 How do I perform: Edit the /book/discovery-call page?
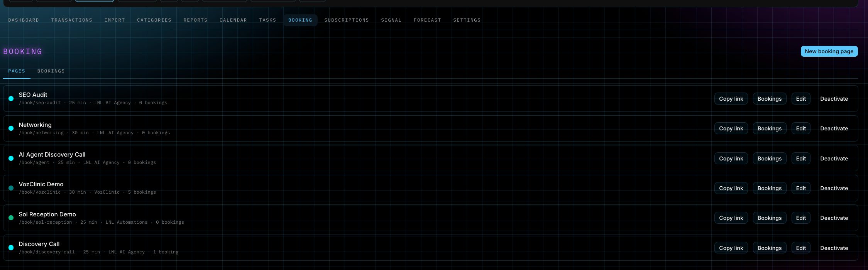[x=801, y=248]
